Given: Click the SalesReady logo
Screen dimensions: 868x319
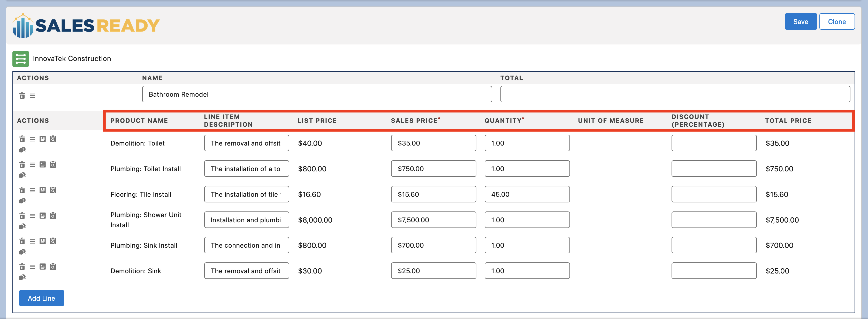Looking at the screenshot, I should pos(86,26).
